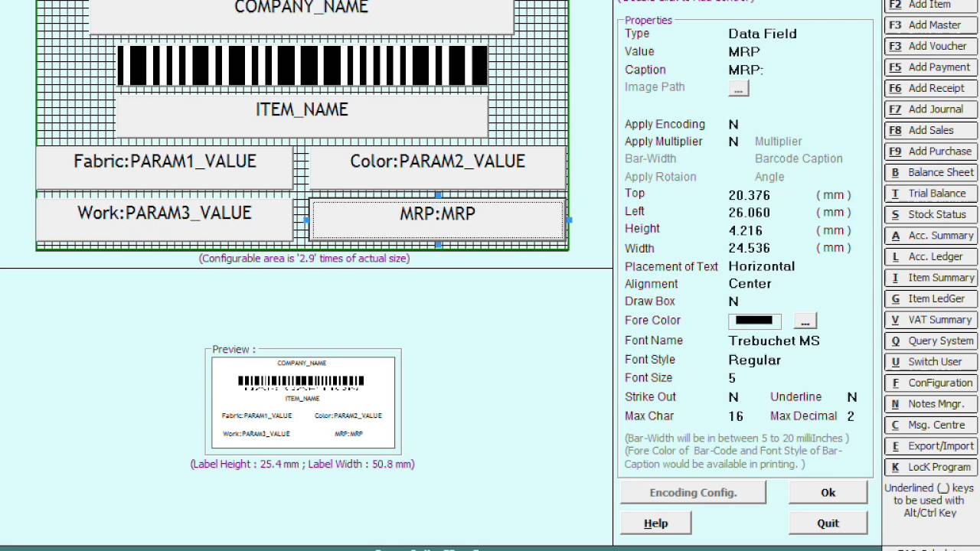Open the Item LedGer button
Screen dimensions: 980x551
pos(930,298)
